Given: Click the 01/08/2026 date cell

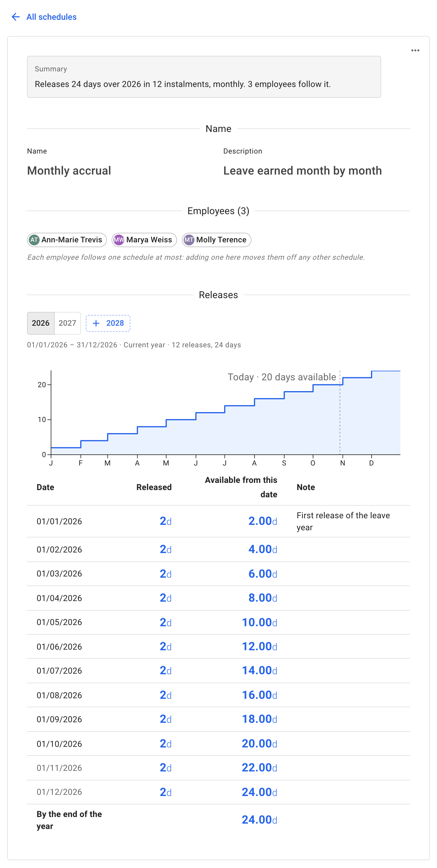Looking at the screenshot, I should 59,695.
